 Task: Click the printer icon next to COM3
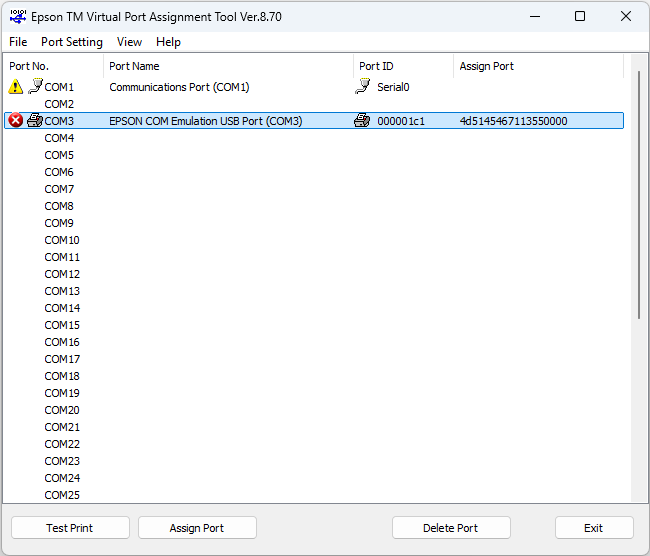pos(35,120)
